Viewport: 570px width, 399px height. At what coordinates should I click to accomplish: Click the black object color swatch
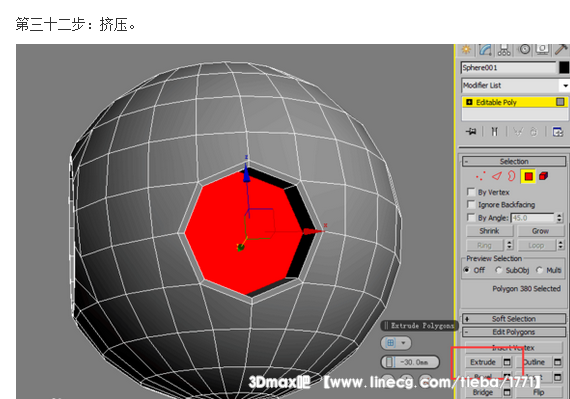click(x=564, y=68)
